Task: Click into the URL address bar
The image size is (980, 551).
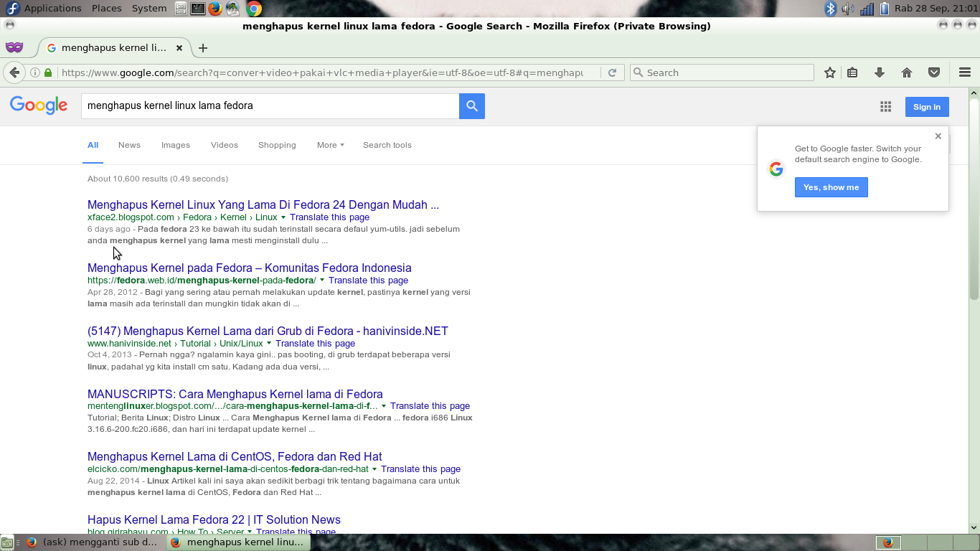Action: pyautogui.click(x=321, y=72)
